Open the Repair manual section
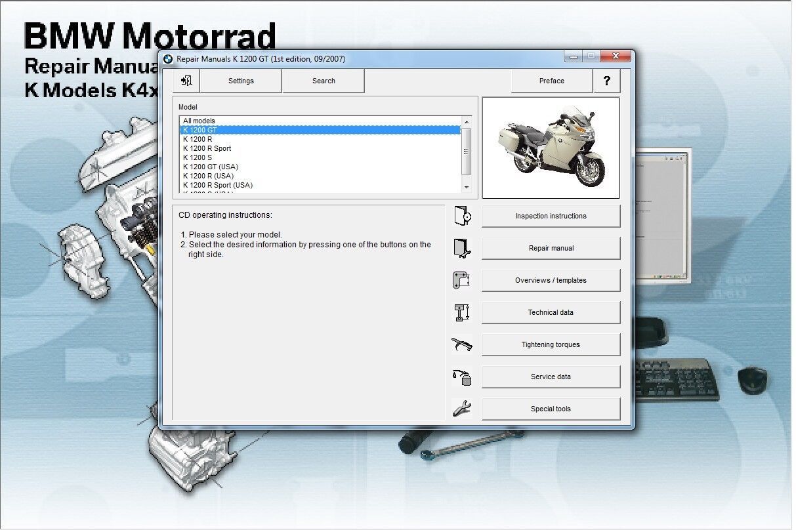The height and width of the screenshot is (532, 796). coord(551,248)
